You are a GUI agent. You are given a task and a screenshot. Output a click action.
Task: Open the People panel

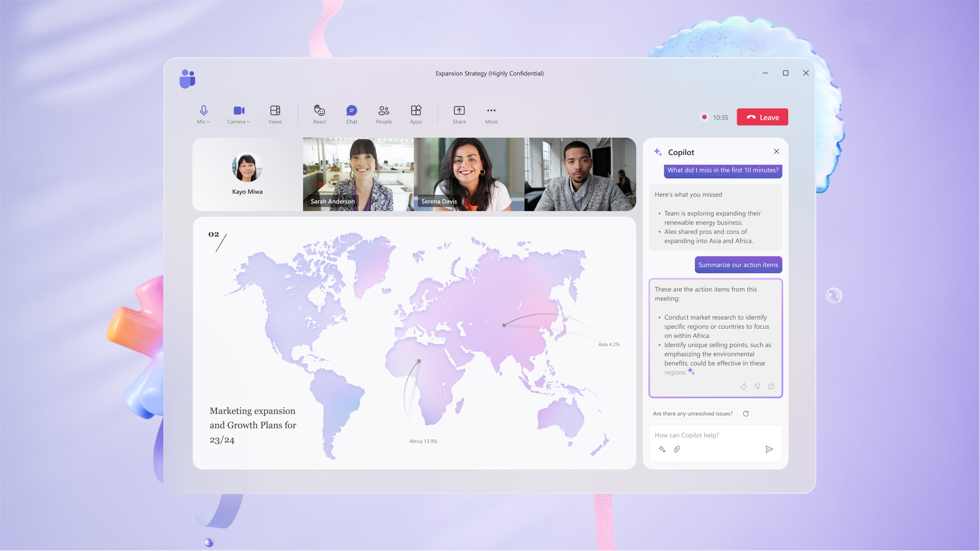(x=383, y=114)
